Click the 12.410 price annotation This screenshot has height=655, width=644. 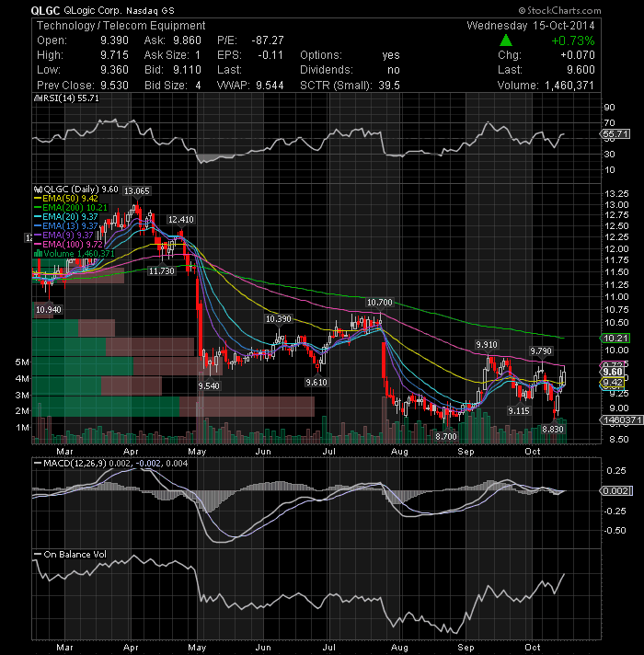[x=181, y=220]
